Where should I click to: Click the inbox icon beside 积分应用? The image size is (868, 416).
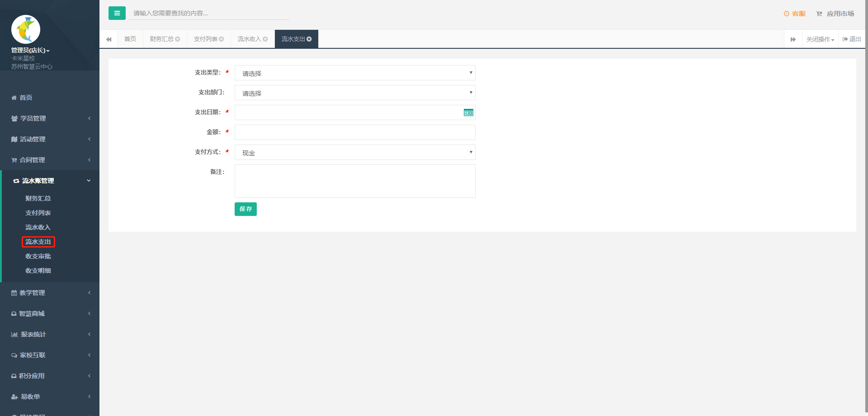(x=14, y=376)
